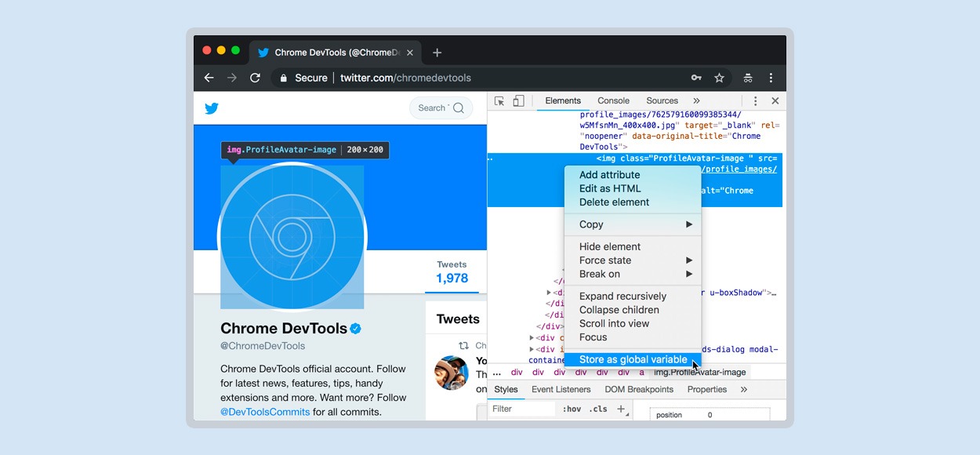
Task: Expand the div node with u-boxShadow class
Action: pyautogui.click(x=549, y=293)
